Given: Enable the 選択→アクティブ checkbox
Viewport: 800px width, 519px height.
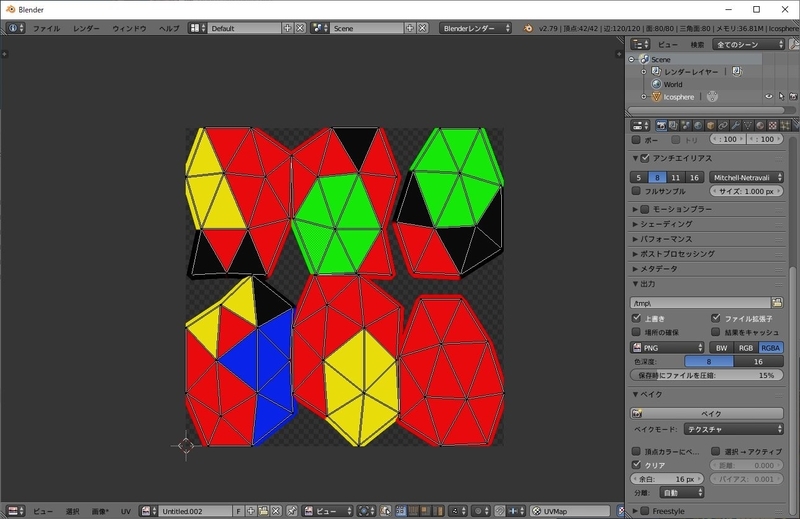Looking at the screenshot, I should tap(715, 451).
